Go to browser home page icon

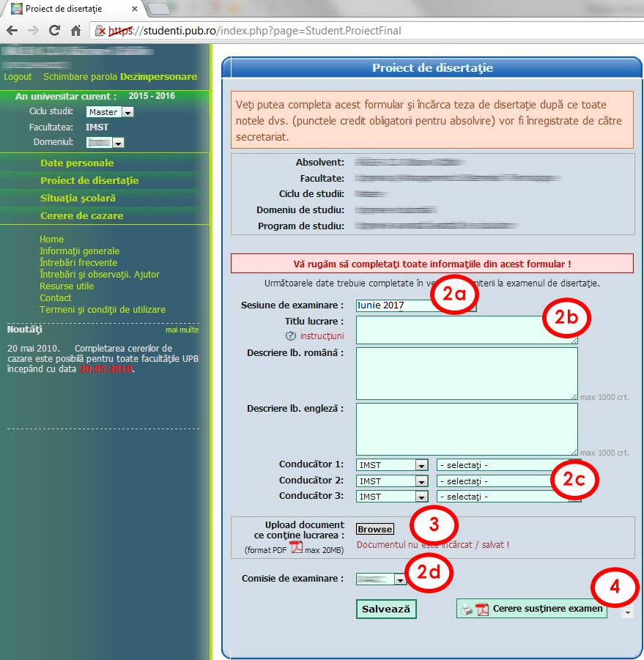point(75,31)
